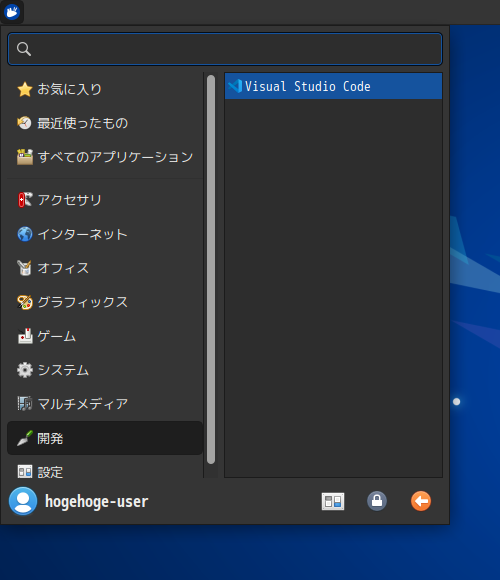This screenshot has height=580, width=500.
Task: Open the お気に入り favorites category
Action: tap(105, 89)
